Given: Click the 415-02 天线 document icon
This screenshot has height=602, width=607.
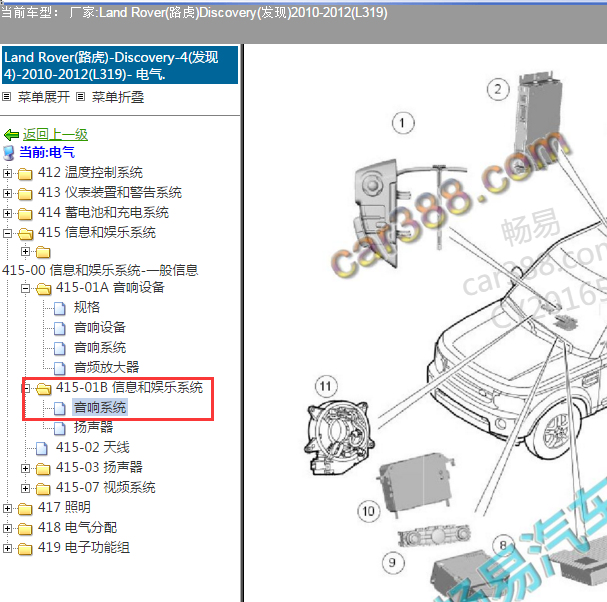Looking at the screenshot, I should point(42,449).
